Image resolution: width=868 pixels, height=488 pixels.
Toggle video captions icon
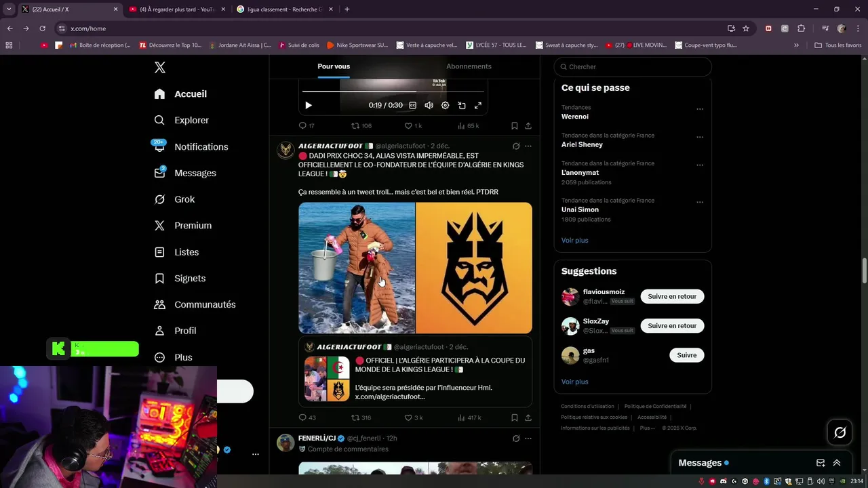pyautogui.click(x=412, y=105)
